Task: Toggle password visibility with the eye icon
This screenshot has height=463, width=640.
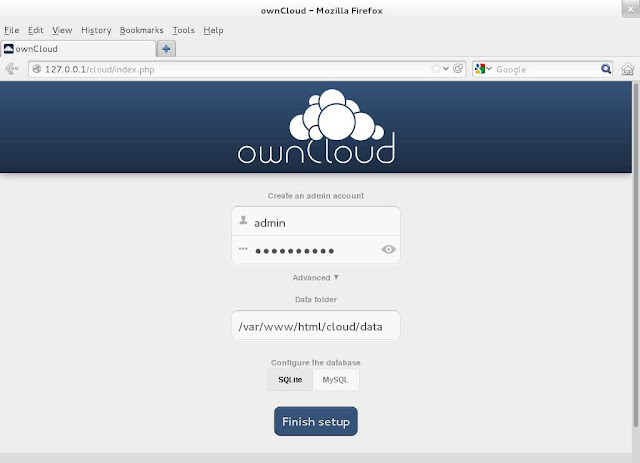Action: 388,249
